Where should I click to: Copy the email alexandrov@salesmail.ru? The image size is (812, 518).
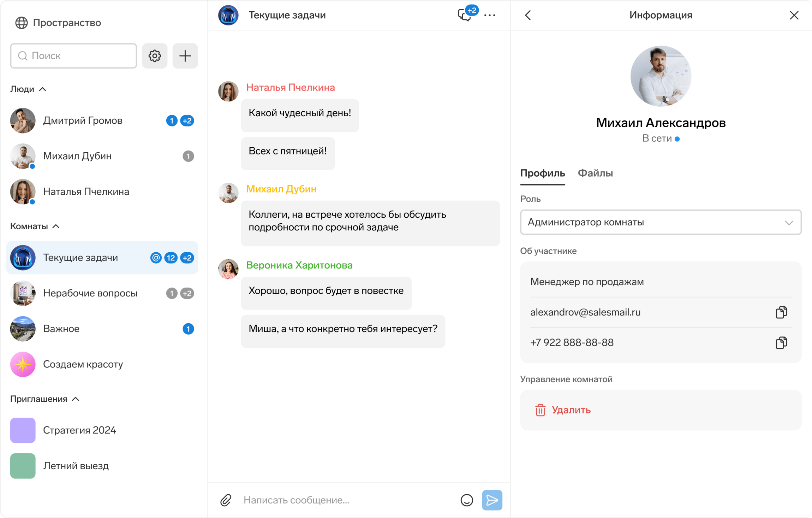click(x=781, y=312)
